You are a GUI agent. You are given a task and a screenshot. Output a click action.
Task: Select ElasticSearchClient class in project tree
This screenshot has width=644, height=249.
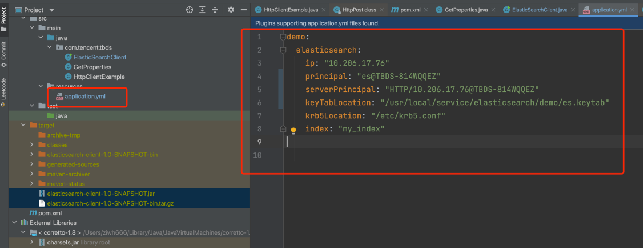tap(99, 57)
